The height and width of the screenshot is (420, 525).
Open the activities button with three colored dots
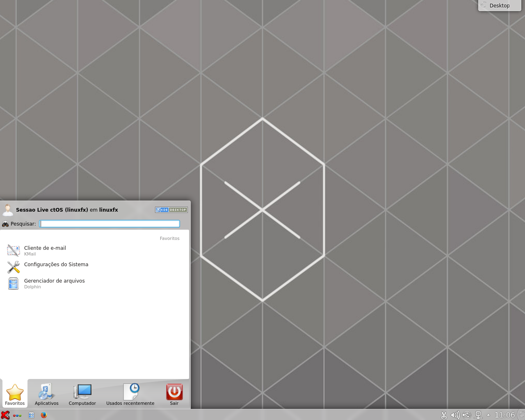17,415
